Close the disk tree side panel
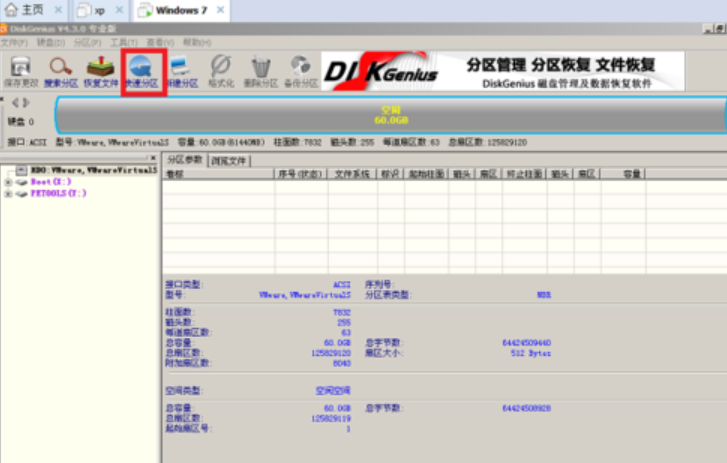Image resolution: width=727 pixels, height=463 pixels. click(x=153, y=158)
